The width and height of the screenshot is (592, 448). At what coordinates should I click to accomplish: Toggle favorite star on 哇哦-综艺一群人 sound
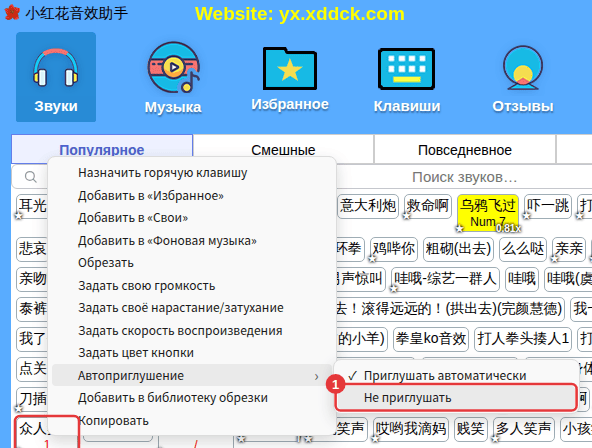pyautogui.click(x=394, y=289)
